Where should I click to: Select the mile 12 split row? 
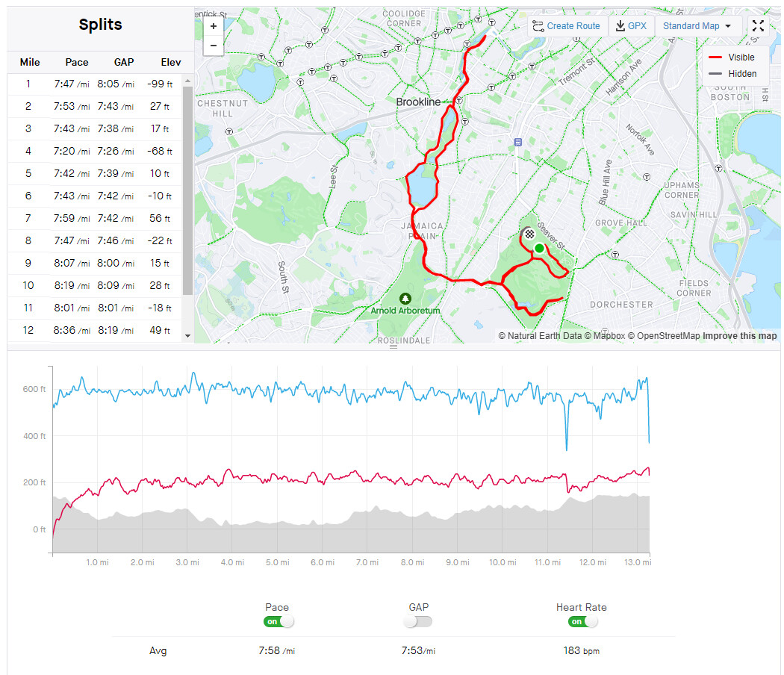(97, 330)
